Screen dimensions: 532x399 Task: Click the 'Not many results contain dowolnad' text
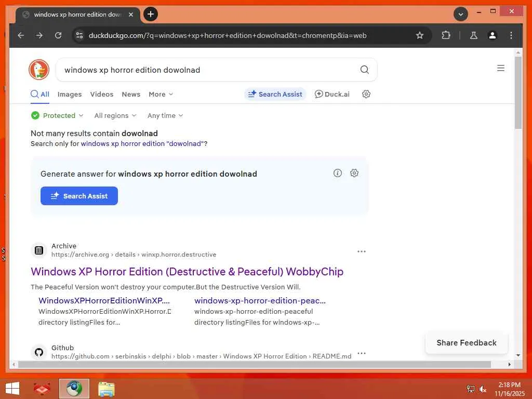(x=94, y=134)
